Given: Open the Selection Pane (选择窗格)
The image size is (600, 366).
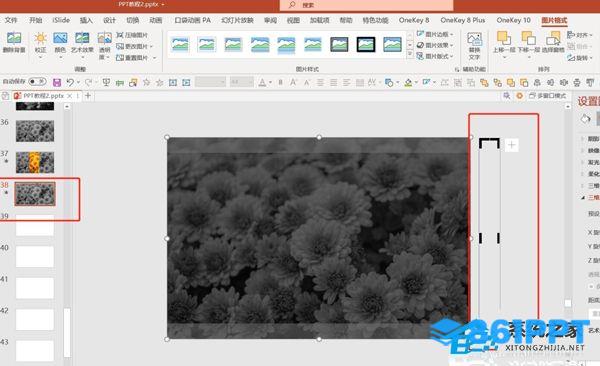Looking at the screenshot, I should pyautogui.click(x=553, y=38).
